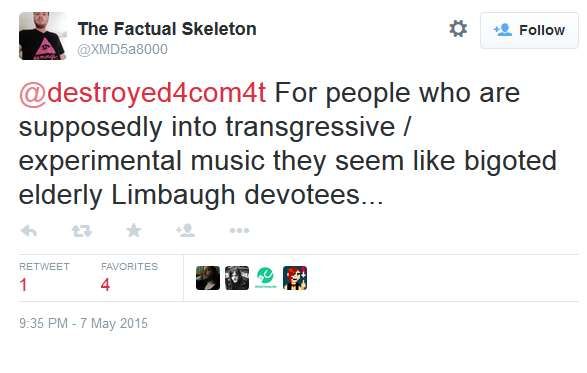Open the @XMD5a8000 handle link

click(x=122, y=49)
